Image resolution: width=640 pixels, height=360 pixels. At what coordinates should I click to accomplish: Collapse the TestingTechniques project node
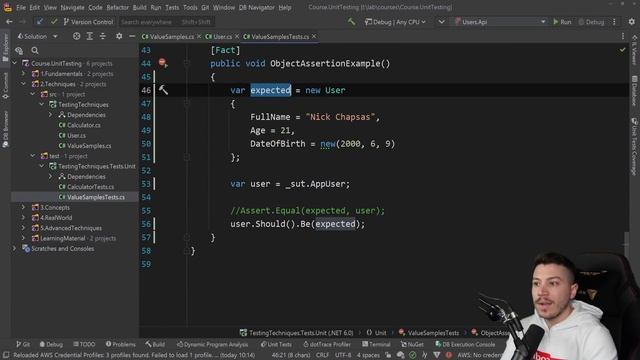click(x=42, y=104)
